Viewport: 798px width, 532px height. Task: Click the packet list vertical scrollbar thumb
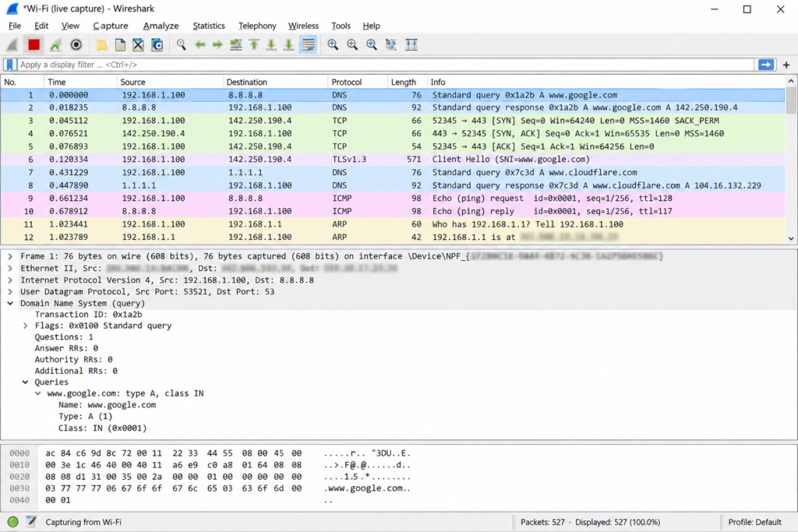point(791,100)
